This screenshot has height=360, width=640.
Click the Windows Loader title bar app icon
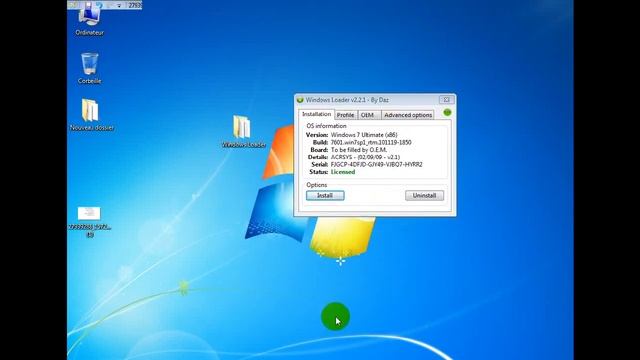(300, 100)
